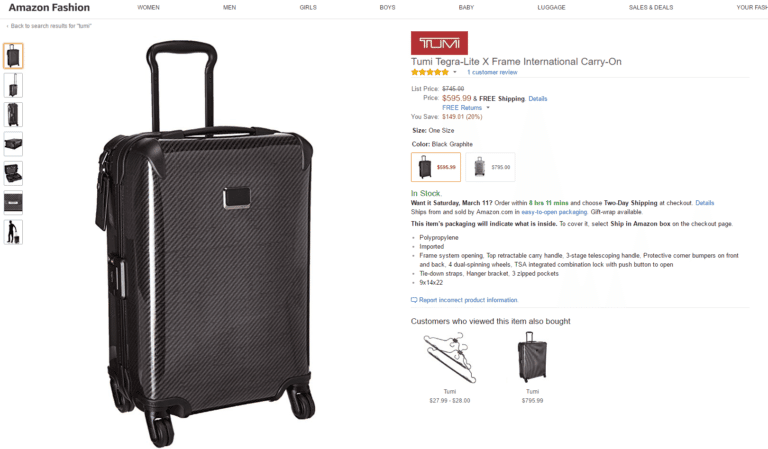The height and width of the screenshot is (449, 768).
Task: Open the Amazon Fashion home logo
Action: tap(49, 7)
